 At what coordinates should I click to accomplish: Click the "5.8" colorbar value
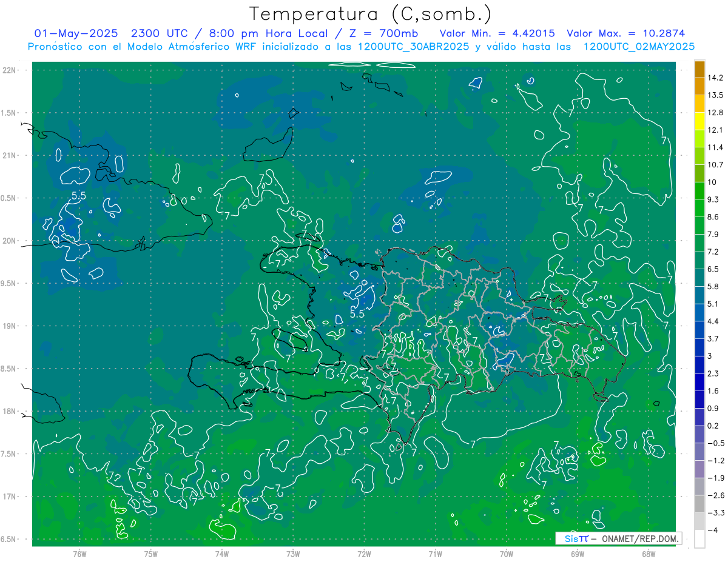click(713, 287)
